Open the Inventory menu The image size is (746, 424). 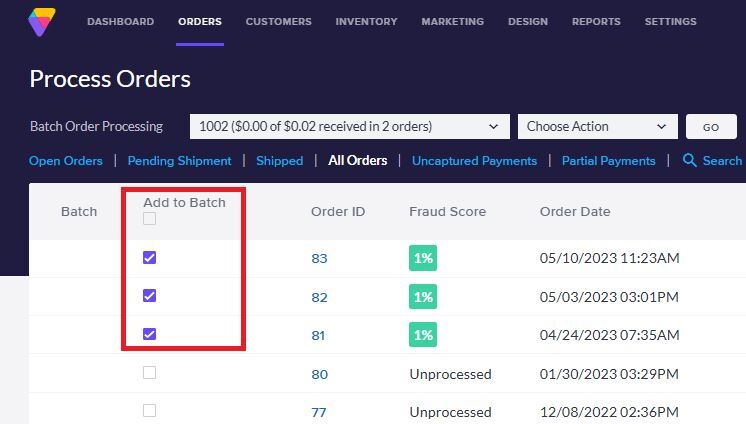366,21
